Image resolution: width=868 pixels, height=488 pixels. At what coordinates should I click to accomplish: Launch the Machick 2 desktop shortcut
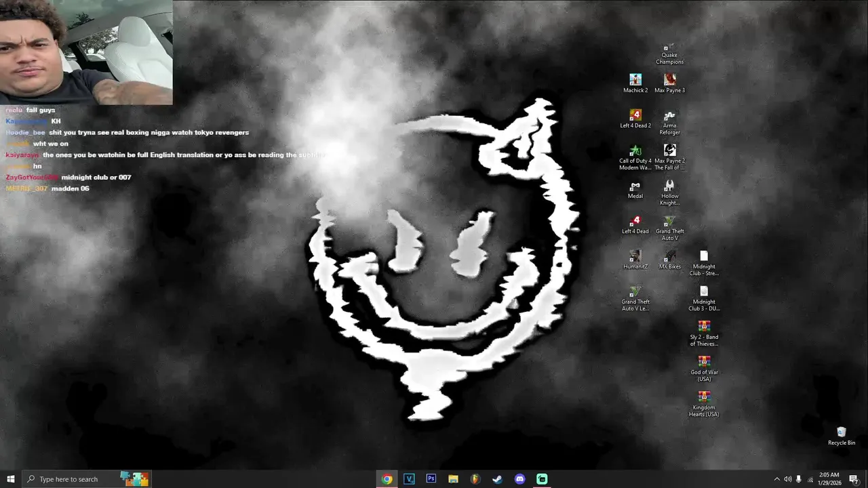(x=635, y=83)
